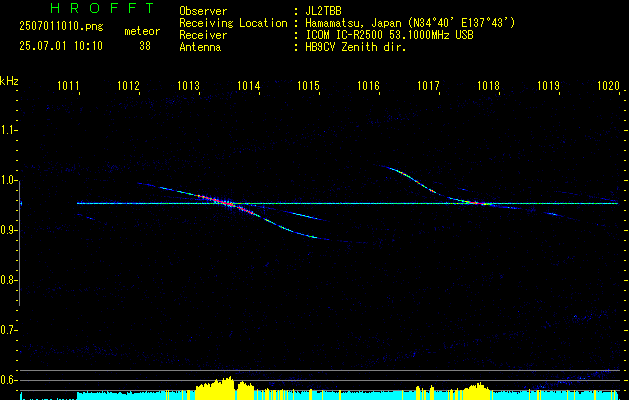Click the Receiving Location label

click(x=233, y=23)
